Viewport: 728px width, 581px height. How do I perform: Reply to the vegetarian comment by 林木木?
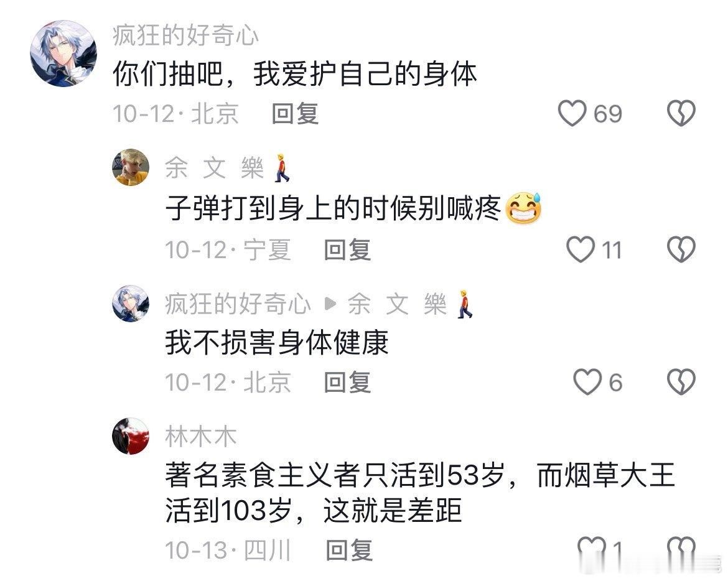349,550
